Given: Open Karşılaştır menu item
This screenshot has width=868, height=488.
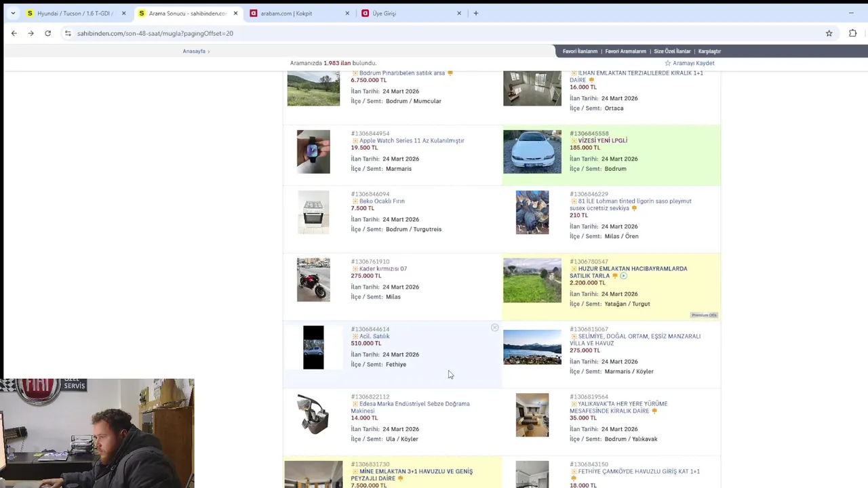Looking at the screenshot, I should point(709,52).
